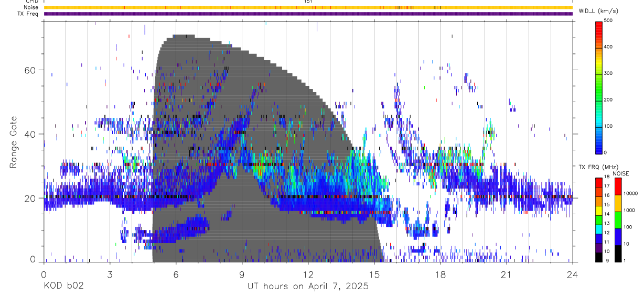Screen dimensions: 644x297
Task: Click the NOISE legend title
Action: click(x=621, y=173)
